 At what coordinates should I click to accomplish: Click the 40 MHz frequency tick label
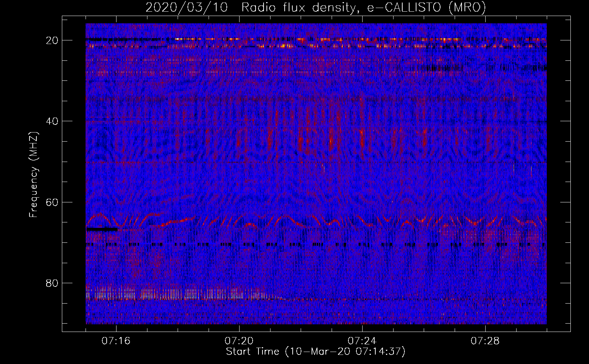coord(52,121)
